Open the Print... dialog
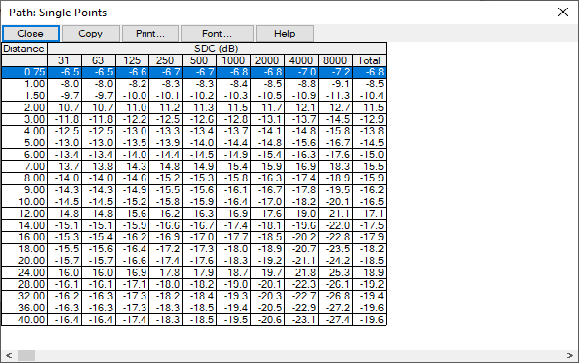Screen dimensions: 579x363 click(x=150, y=34)
